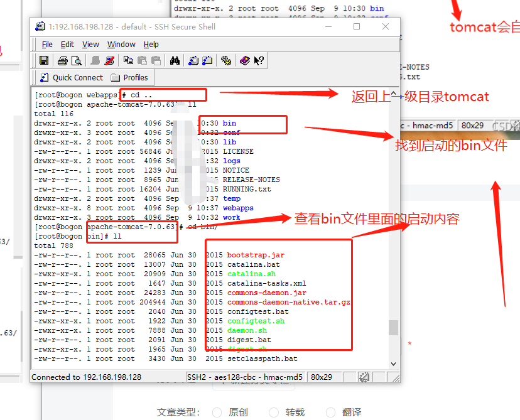Click the 'total 116' line in terminal
The width and height of the screenshot is (520, 420).
[53, 114]
